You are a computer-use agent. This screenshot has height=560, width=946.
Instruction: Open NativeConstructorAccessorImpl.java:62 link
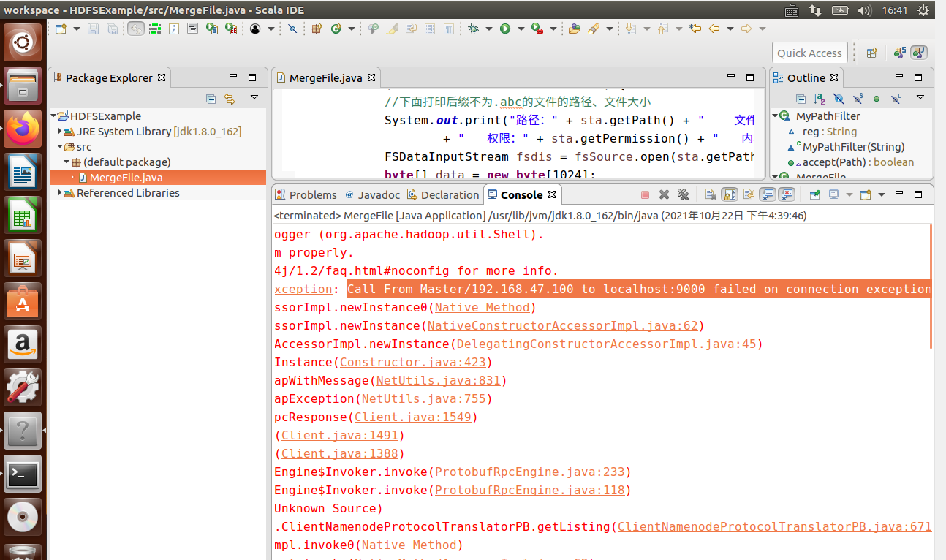[x=563, y=325]
